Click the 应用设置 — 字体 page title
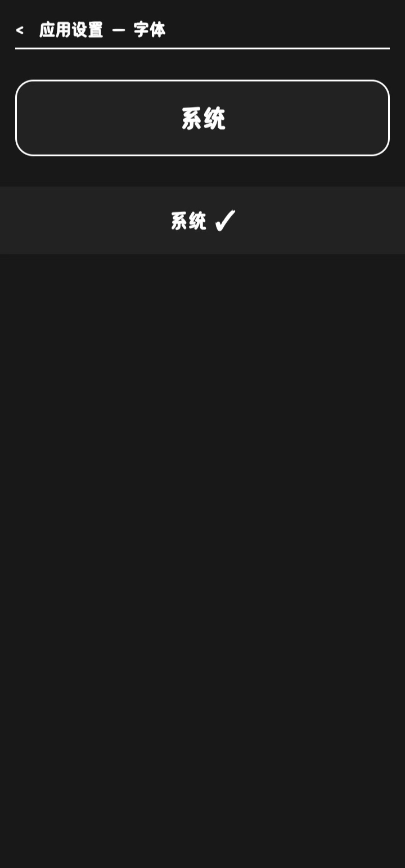This screenshot has height=868, width=405. (x=102, y=30)
